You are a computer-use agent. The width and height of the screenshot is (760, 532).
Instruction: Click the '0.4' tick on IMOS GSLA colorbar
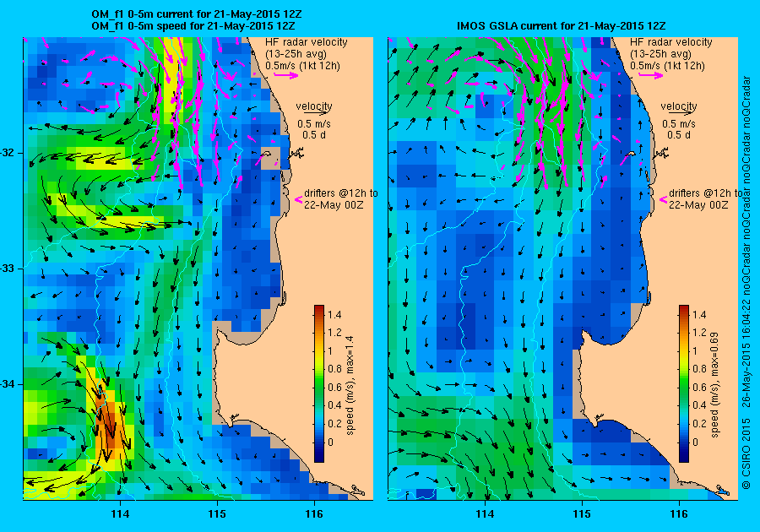tap(699, 405)
